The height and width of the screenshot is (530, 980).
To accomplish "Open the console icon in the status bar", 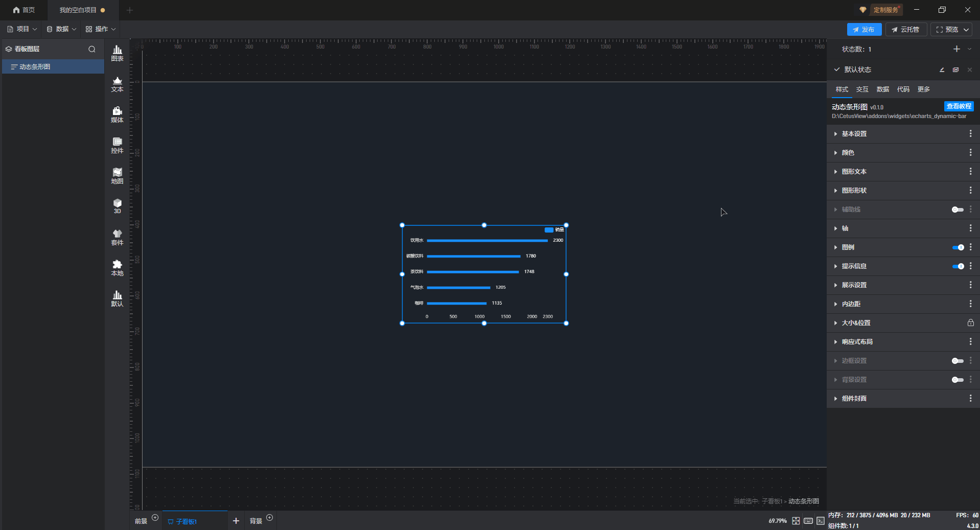I will (820, 521).
